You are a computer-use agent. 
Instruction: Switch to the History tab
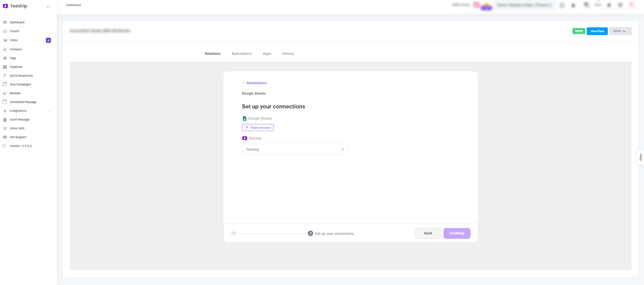click(x=288, y=54)
